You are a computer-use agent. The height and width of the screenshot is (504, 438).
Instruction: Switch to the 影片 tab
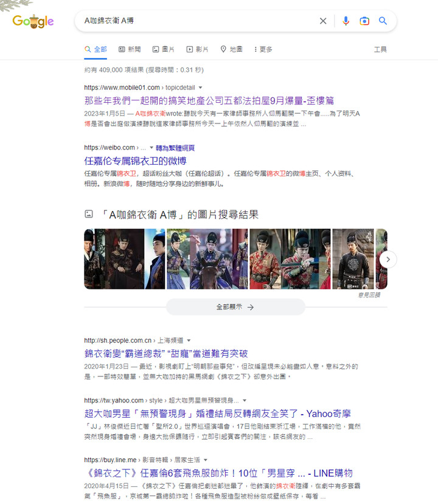(198, 49)
